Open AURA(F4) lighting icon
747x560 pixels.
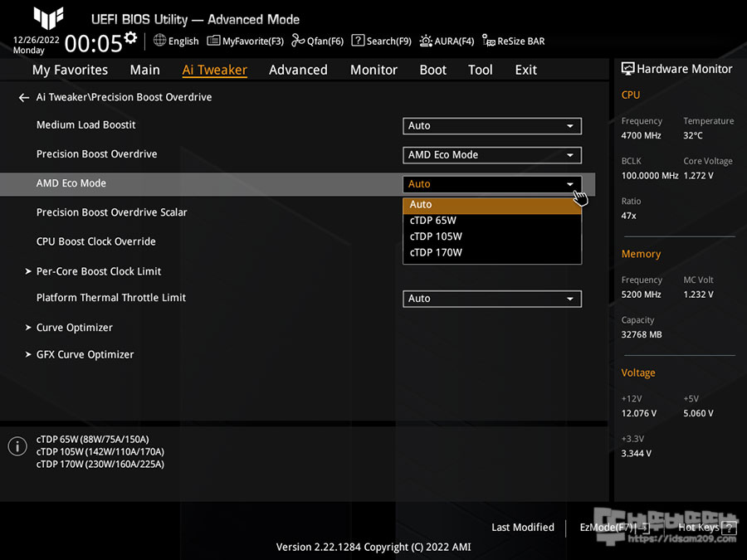click(426, 41)
